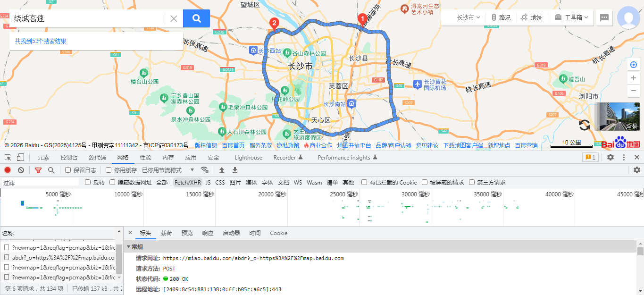Open network search magnifier icon
The image size is (644, 295).
51,170
